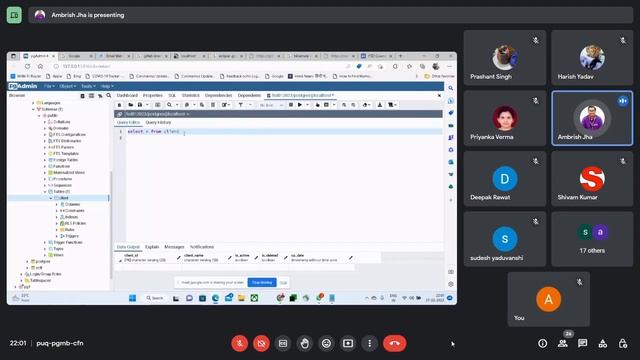Turn on the camera in Meet
The image size is (640, 360).
click(x=261, y=343)
